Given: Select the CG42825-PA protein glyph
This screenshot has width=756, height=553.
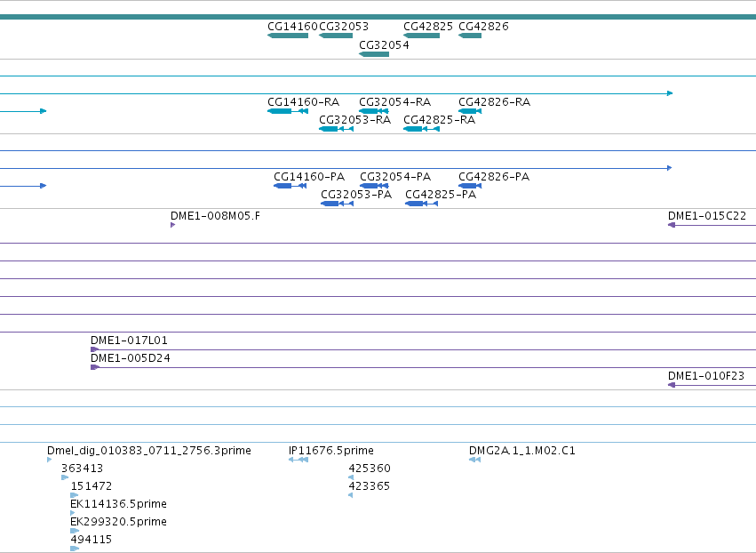Looking at the screenshot, I should 421,204.
